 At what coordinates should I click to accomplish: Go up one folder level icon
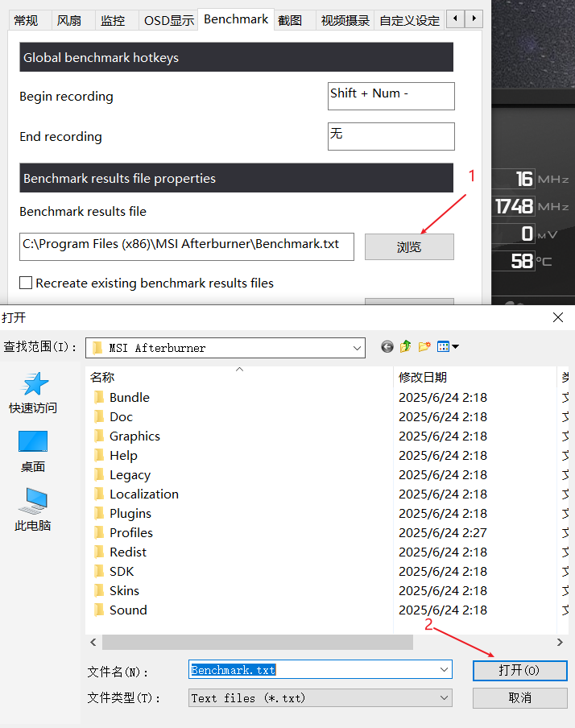(405, 346)
